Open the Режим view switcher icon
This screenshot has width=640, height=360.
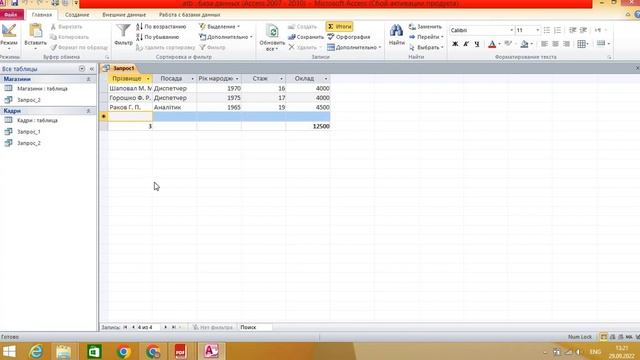tap(9, 32)
